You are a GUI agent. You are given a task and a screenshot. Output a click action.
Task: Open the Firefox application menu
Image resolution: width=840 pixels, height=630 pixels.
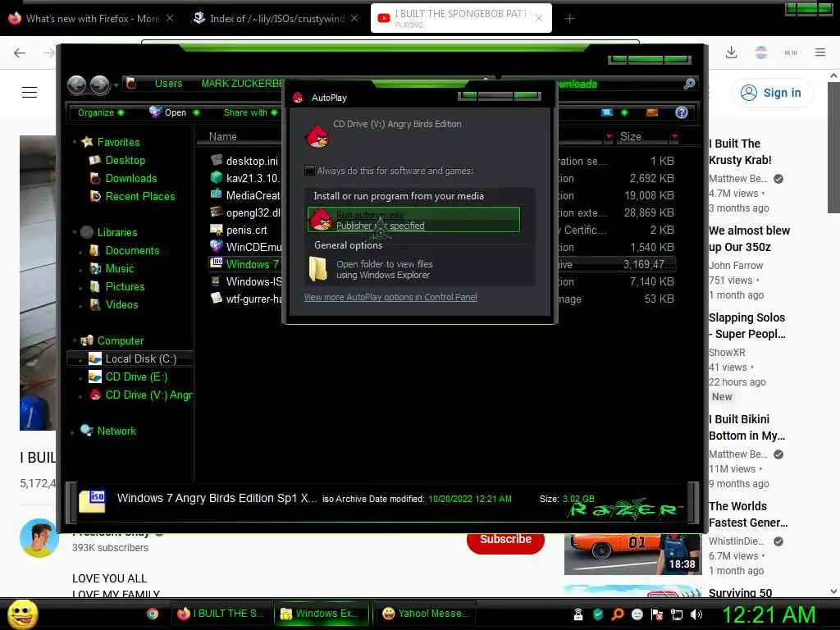pyautogui.click(x=820, y=52)
